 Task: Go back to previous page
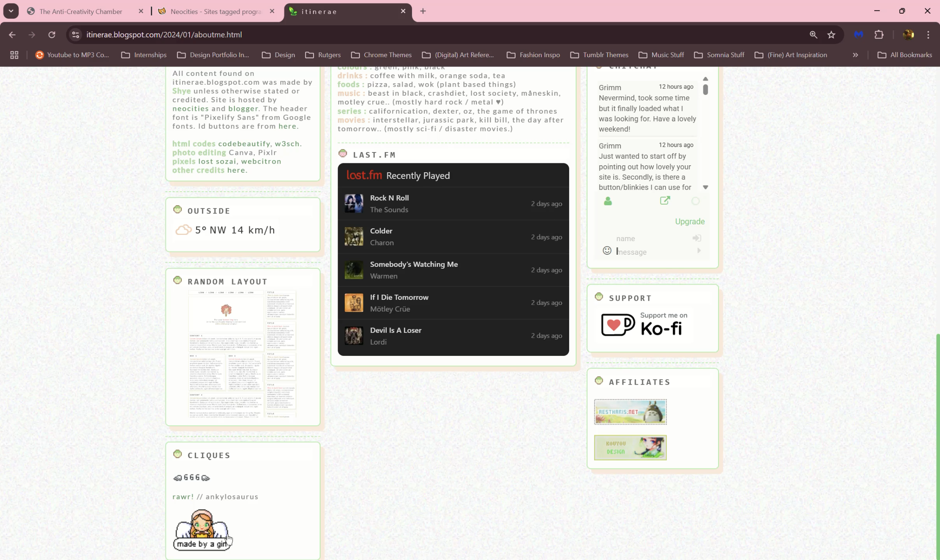(12, 35)
